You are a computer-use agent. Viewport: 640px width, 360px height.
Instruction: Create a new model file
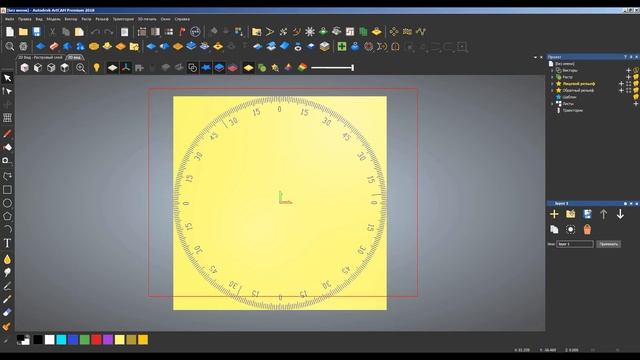[x=10, y=32]
